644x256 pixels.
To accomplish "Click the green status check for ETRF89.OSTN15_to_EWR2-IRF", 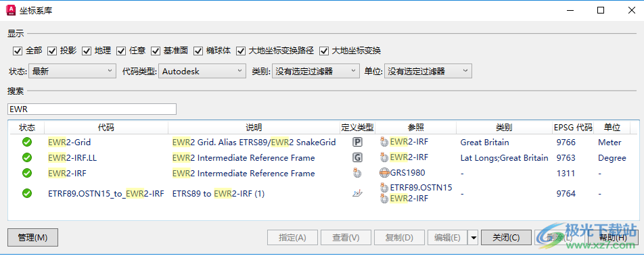I will coord(27,193).
